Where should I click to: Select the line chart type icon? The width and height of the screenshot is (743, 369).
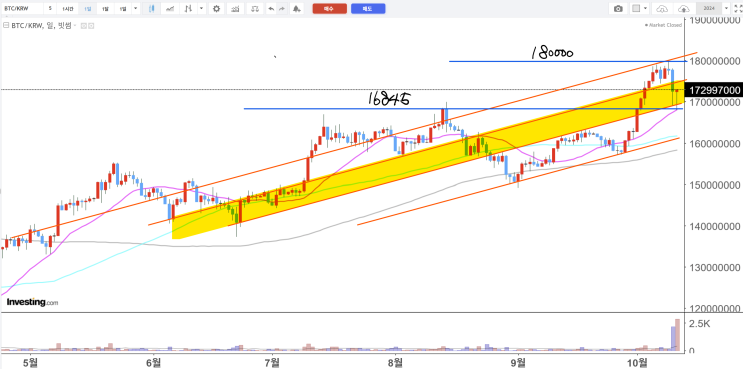tap(170, 9)
